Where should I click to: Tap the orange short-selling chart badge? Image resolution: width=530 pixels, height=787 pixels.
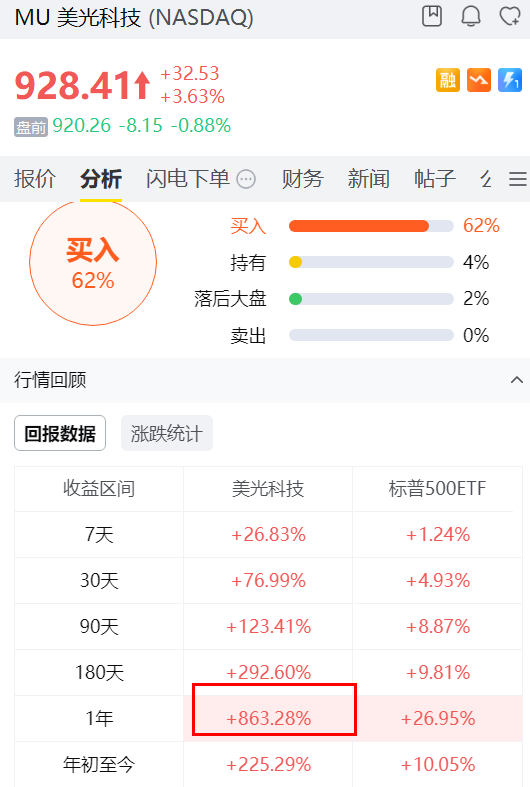click(x=479, y=80)
